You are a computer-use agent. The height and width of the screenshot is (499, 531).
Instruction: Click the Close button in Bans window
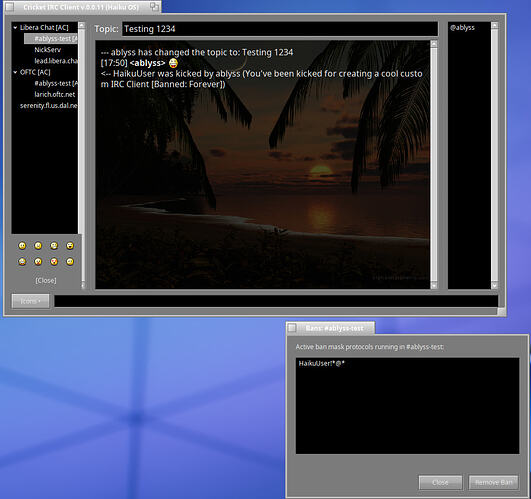point(440,482)
